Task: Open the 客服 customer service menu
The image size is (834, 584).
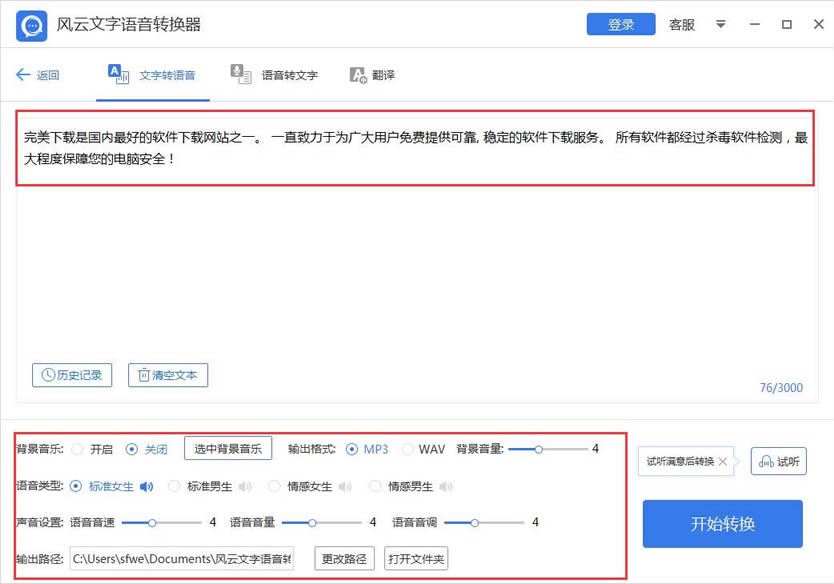Action: [682, 25]
